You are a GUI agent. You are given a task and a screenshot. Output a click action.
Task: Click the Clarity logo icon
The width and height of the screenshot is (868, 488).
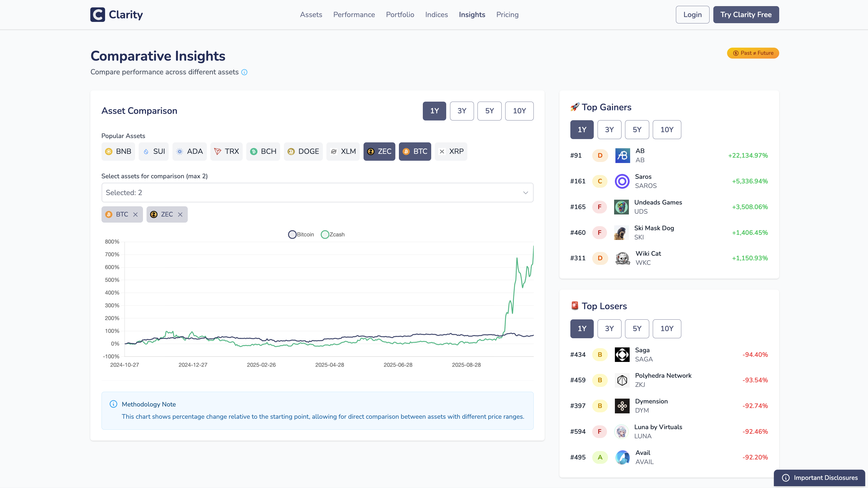coord(98,15)
